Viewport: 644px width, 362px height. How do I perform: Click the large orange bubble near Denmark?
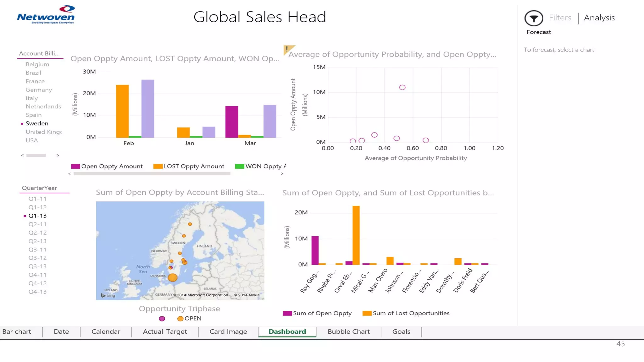point(172,277)
